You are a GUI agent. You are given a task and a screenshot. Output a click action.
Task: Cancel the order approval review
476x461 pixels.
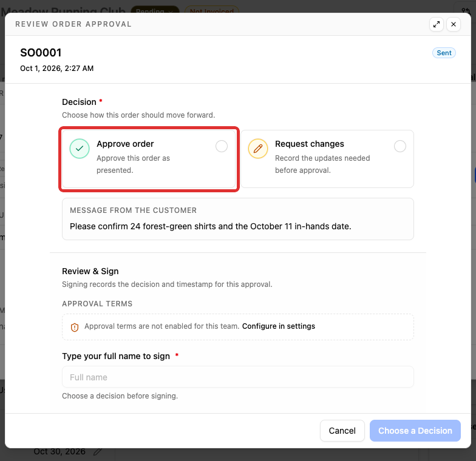pos(342,431)
